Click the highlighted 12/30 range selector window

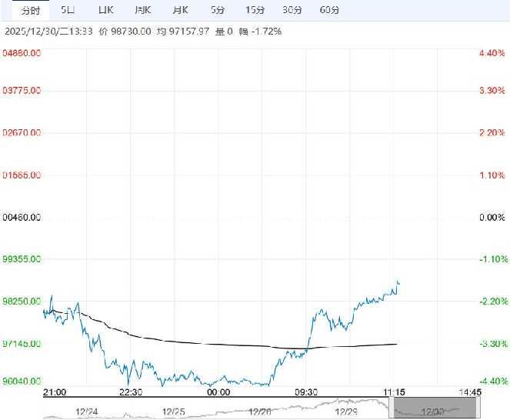click(428, 412)
